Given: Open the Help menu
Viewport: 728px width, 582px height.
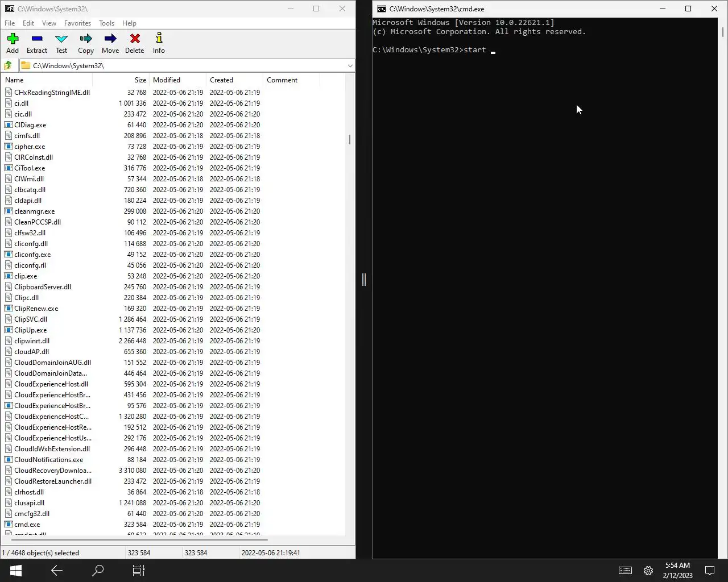Looking at the screenshot, I should pos(129,23).
